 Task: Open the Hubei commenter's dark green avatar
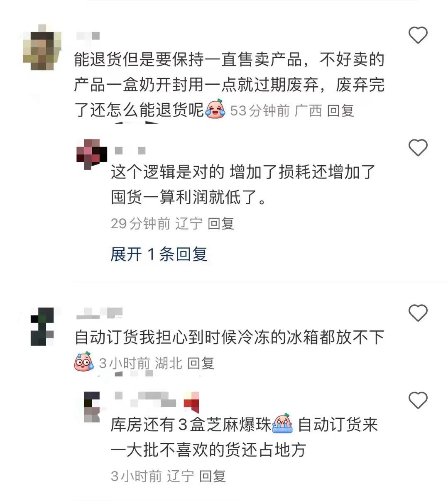pyautogui.click(x=42, y=327)
